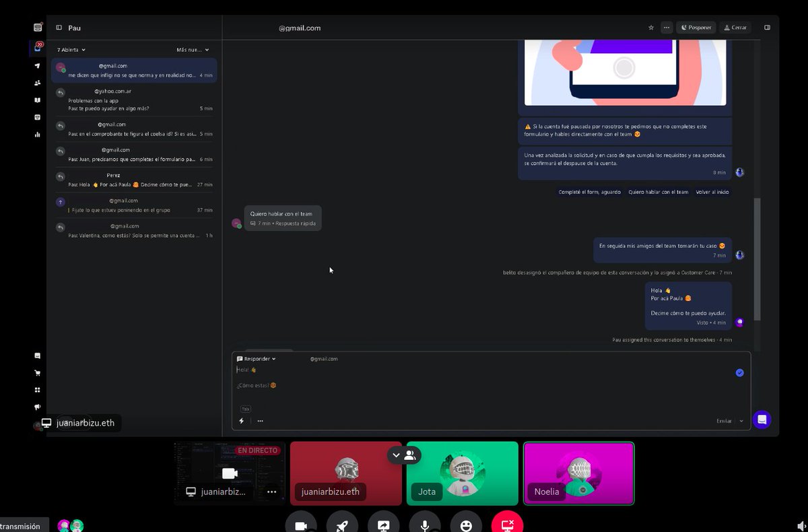Click the stream viewers avatars at bottom left
The image size is (808, 532).
pyautogui.click(x=71, y=526)
